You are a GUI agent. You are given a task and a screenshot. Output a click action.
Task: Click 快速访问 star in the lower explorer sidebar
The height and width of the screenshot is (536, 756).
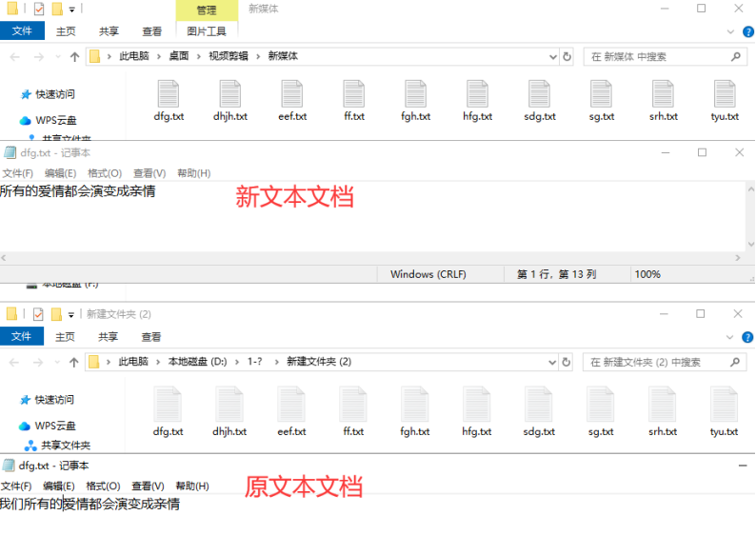click(27, 400)
